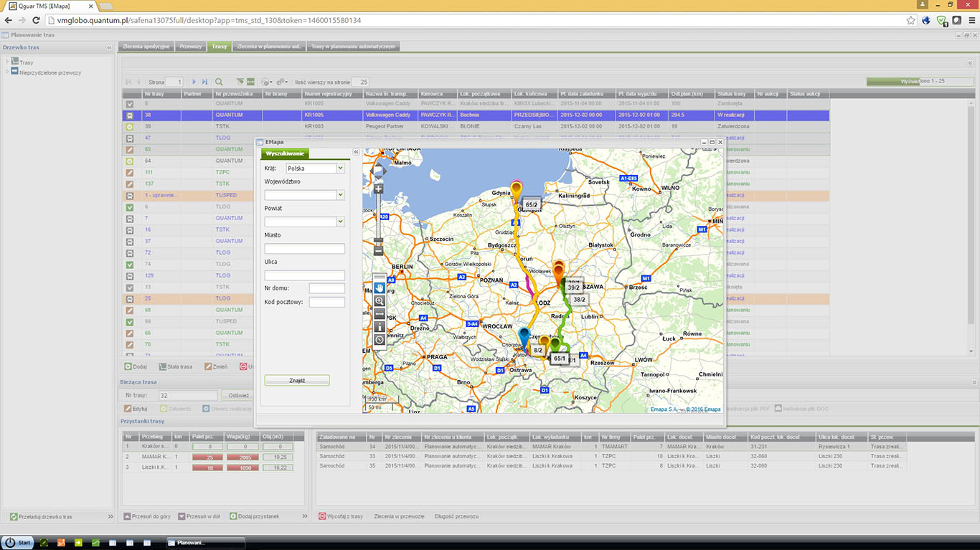
Task: Open the Start menu
Action: coord(17,542)
